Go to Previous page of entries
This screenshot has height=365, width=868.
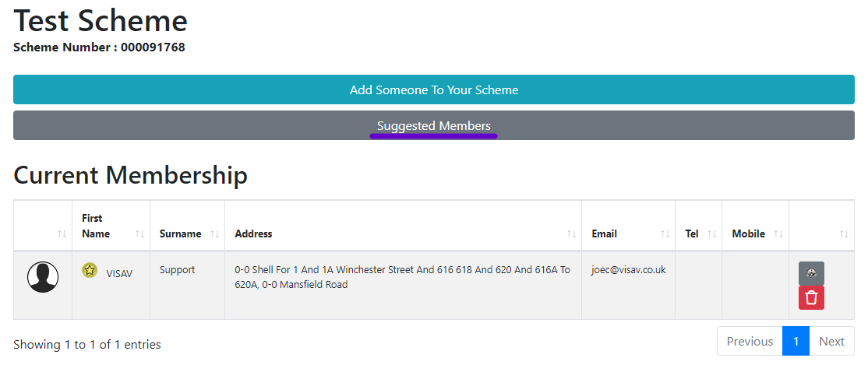(750, 341)
